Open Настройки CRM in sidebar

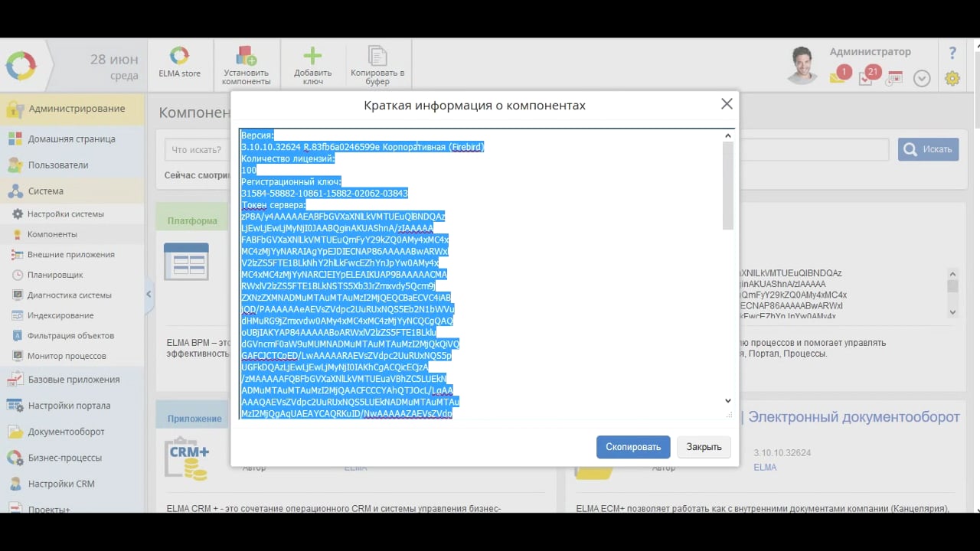tap(72, 484)
